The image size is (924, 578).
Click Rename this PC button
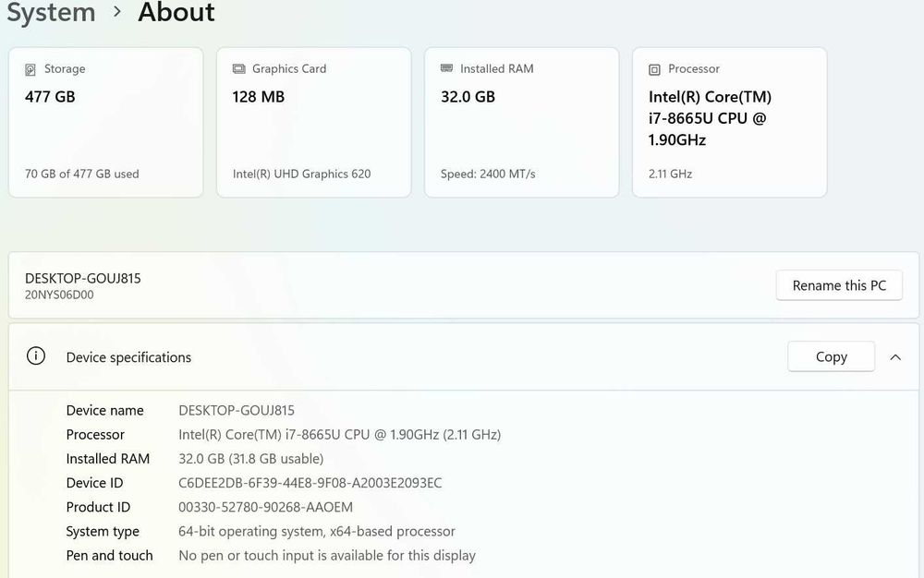tap(839, 285)
